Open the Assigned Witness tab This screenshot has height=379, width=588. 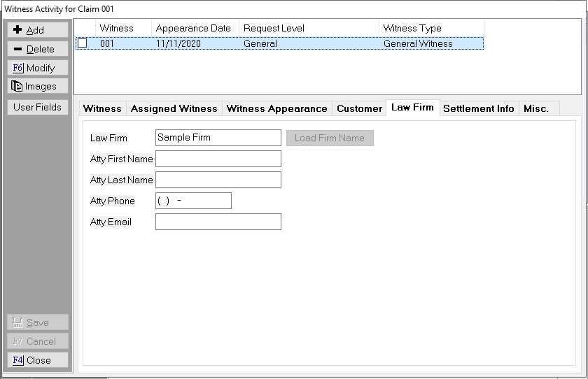(x=174, y=108)
